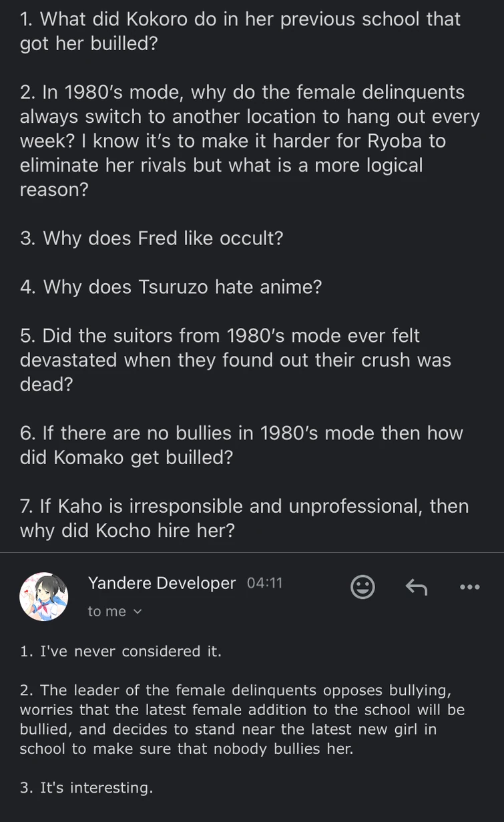This screenshot has width=504, height=822.
Task: Expand recipient details chevron beside "to me"
Action: click(138, 612)
